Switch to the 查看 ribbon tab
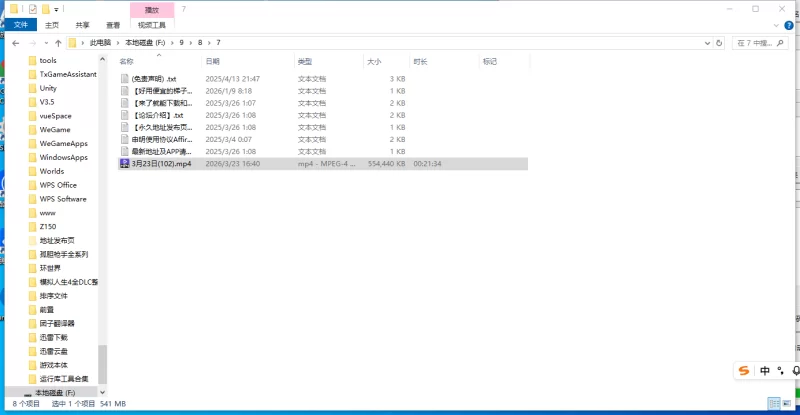Image resolution: width=800 pixels, height=415 pixels. point(113,25)
